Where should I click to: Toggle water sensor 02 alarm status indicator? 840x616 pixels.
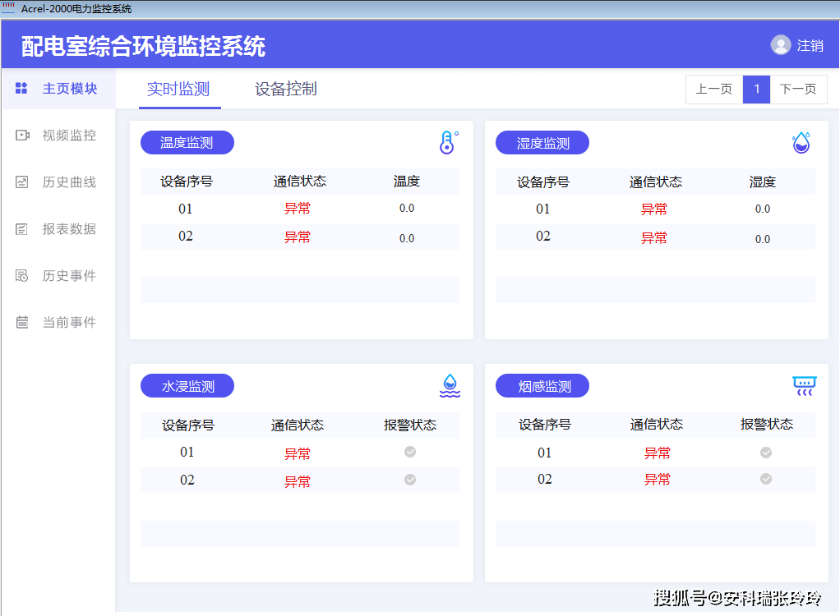(410, 480)
